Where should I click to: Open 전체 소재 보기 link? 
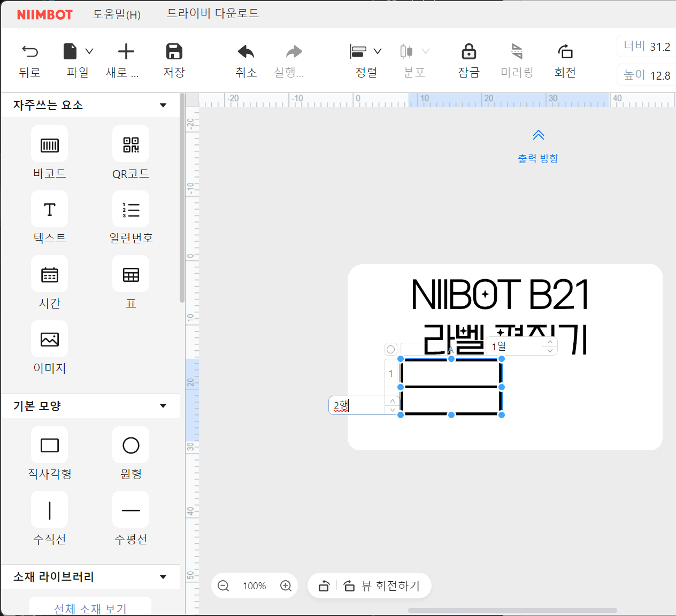pos(90,609)
